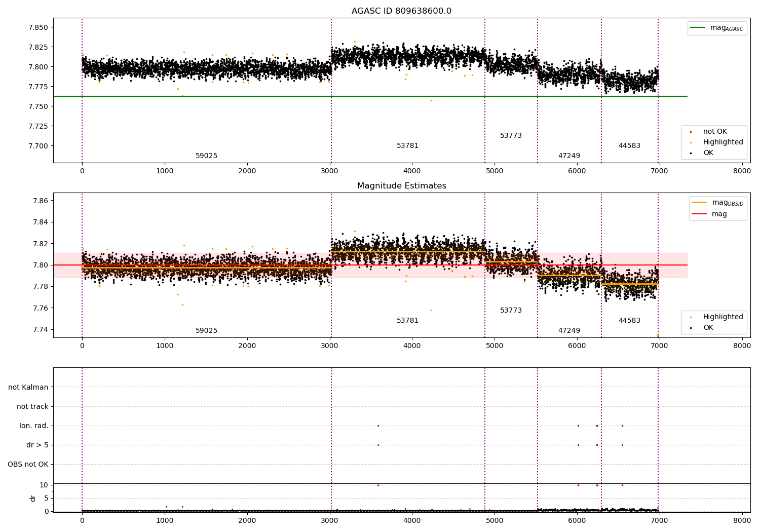Click the 7.750 y-axis tick label

(38, 106)
